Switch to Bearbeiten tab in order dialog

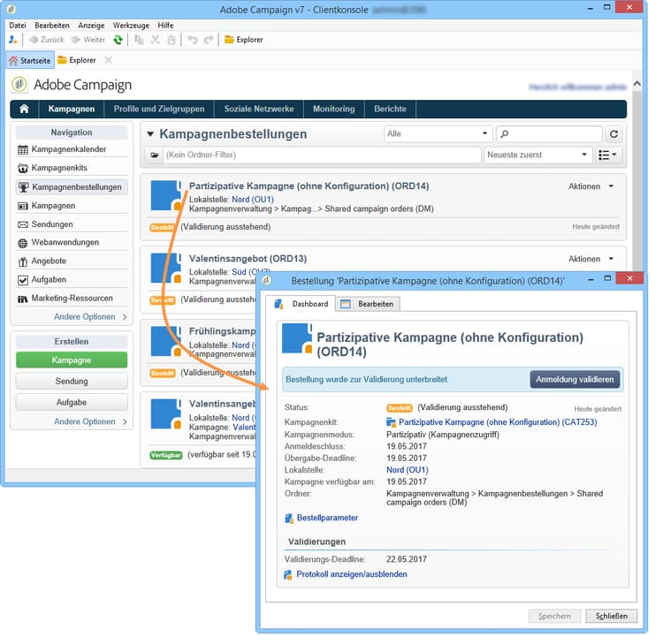(x=368, y=304)
